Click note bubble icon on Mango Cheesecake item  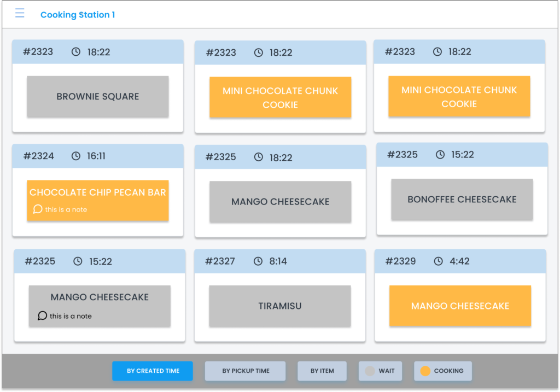click(42, 316)
